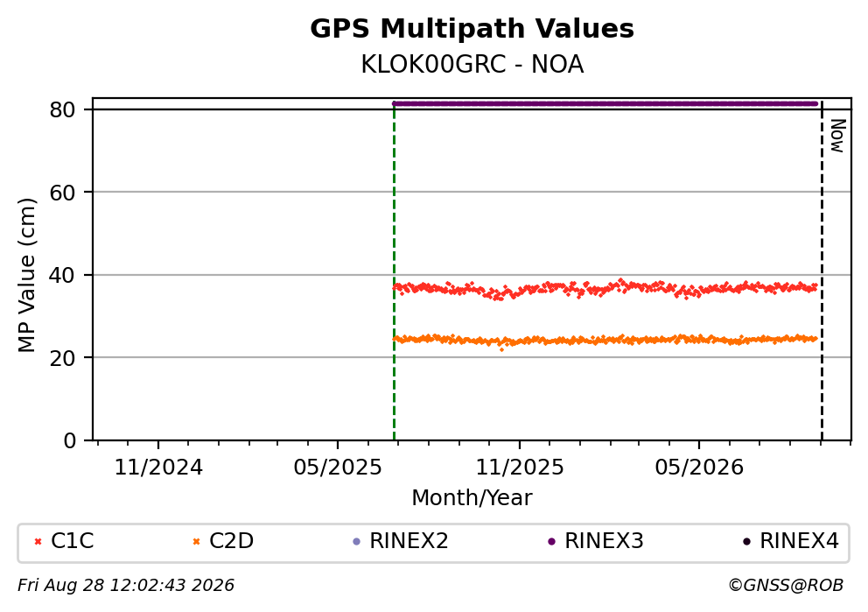Click the dark RINEX4 legend dot
The width and height of the screenshot is (868, 612).
pos(746,542)
